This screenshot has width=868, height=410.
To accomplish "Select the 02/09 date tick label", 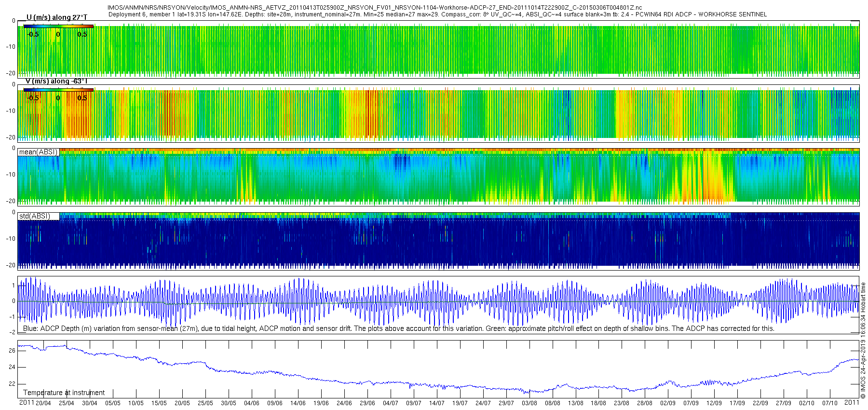I will (x=668, y=403).
